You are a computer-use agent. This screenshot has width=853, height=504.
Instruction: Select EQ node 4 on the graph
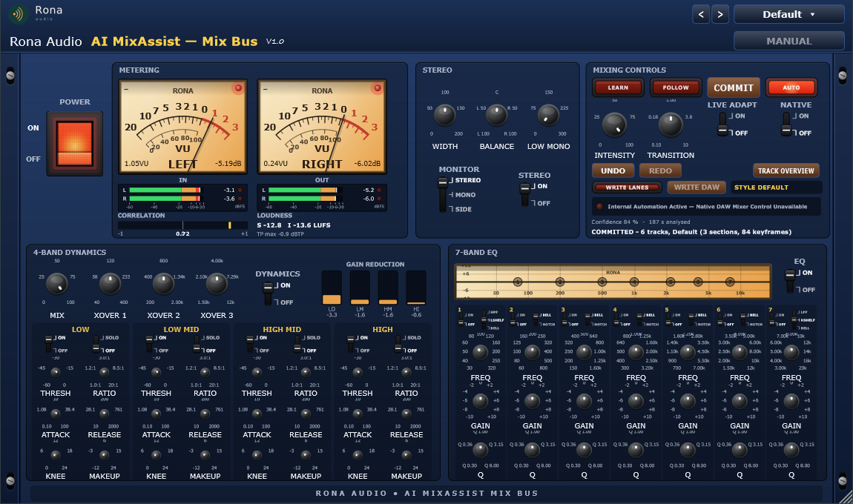634,282
